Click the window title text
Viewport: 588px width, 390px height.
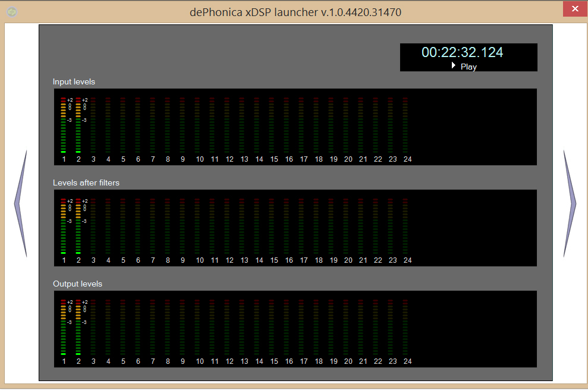click(295, 12)
